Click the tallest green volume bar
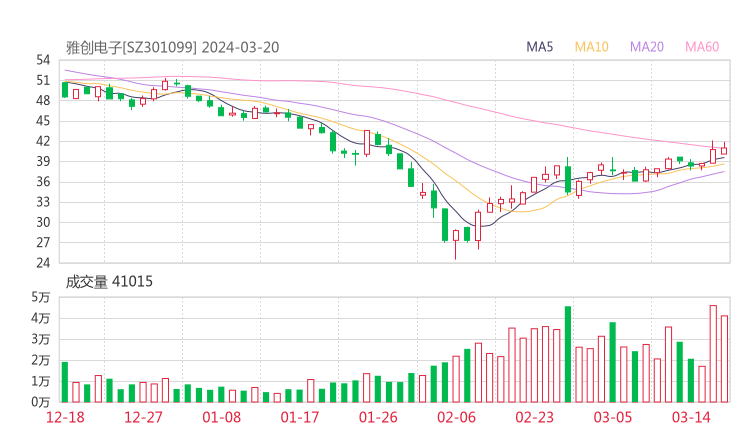 pyautogui.click(x=568, y=354)
